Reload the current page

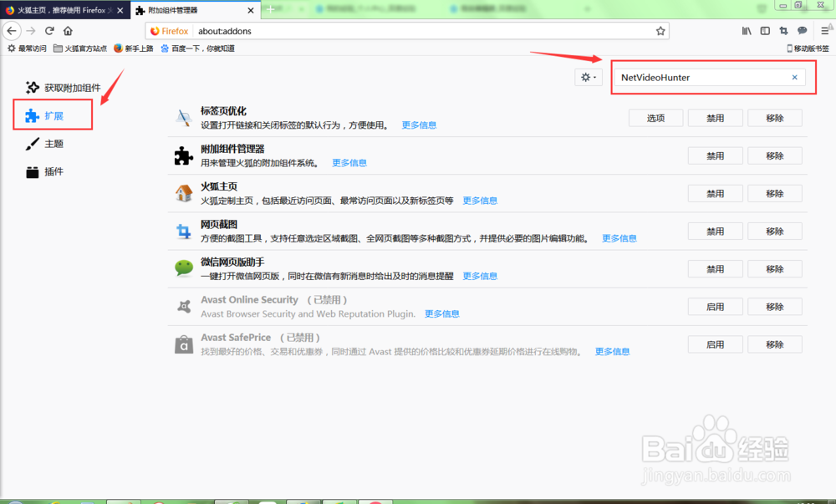click(x=49, y=31)
